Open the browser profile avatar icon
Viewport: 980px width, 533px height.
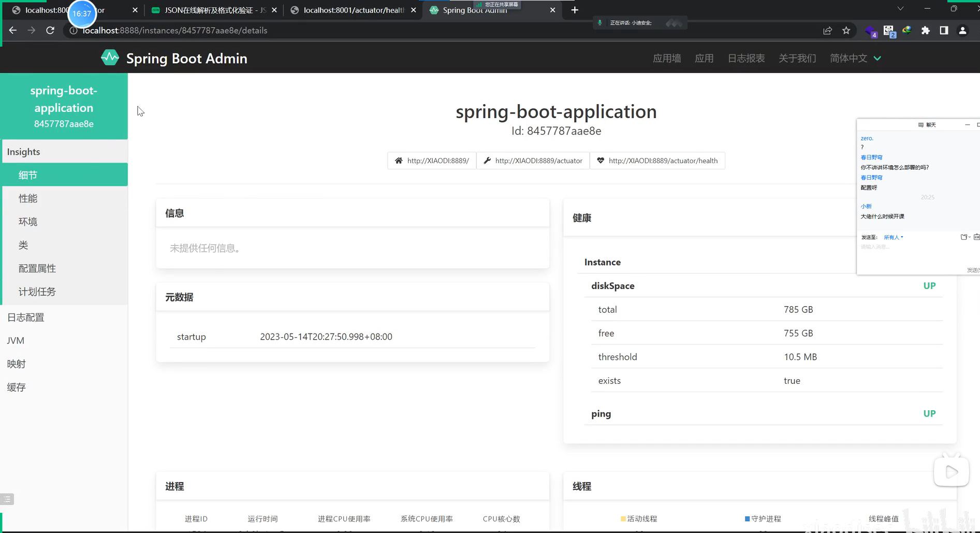[x=962, y=31]
